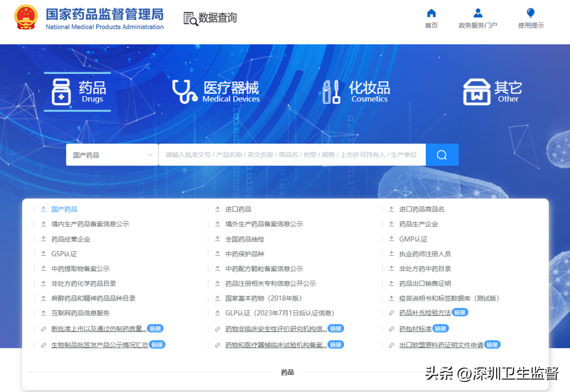Expand the 国产药品 category dropdown
Screen dimensions: 570x392
click(x=112, y=155)
